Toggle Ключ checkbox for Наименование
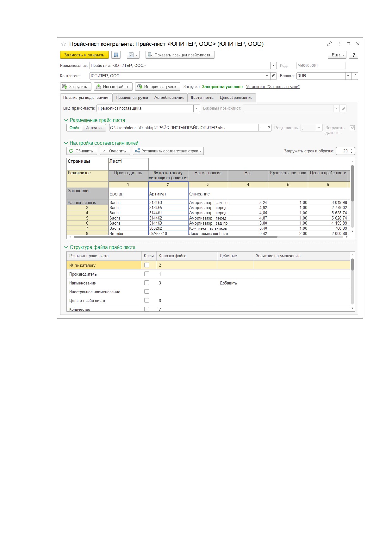392x555 pixels. click(146, 283)
